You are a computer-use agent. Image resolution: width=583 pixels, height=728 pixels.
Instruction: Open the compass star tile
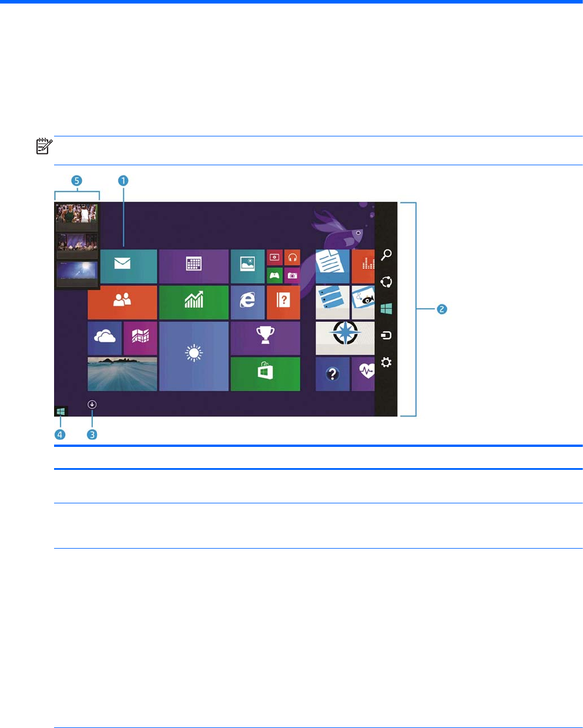pyautogui.click(x=345, y=338)
